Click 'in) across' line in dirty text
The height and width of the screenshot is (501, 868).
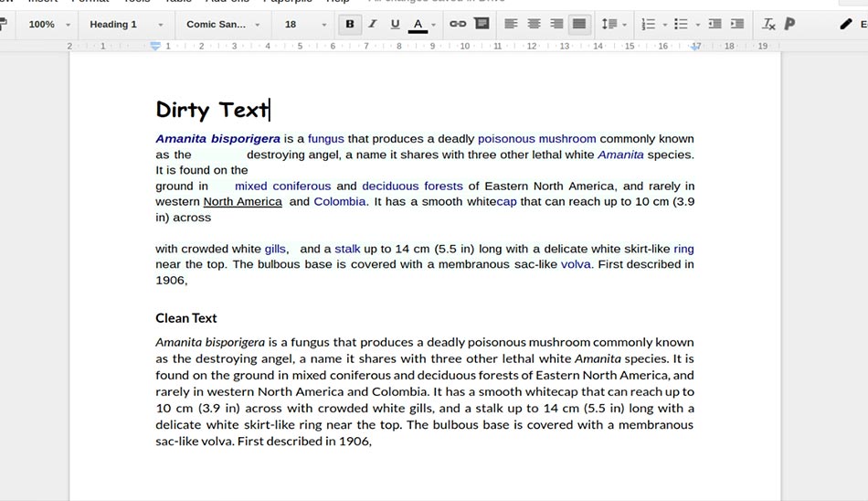click(x=184, y=218)
